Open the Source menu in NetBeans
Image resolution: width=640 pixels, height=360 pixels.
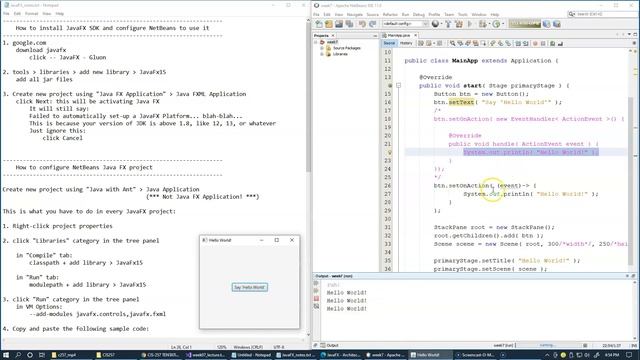(x=373, y=14)
